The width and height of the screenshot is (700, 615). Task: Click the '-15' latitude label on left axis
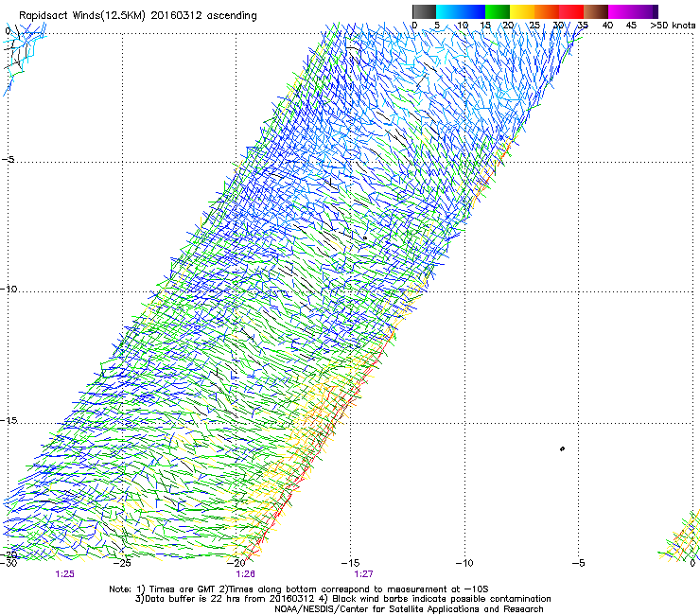(9, 421)
